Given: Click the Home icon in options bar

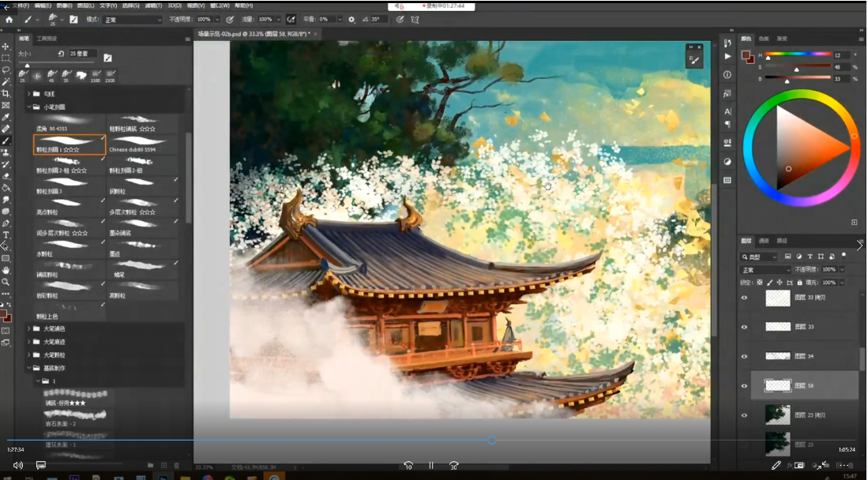Looking at the screenshot, I should click(9, 20).
